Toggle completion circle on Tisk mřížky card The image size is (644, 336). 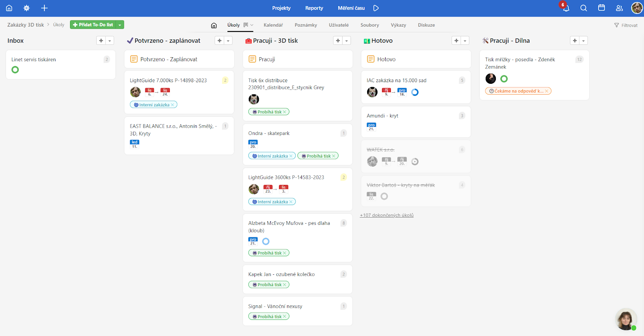(504, 79)
